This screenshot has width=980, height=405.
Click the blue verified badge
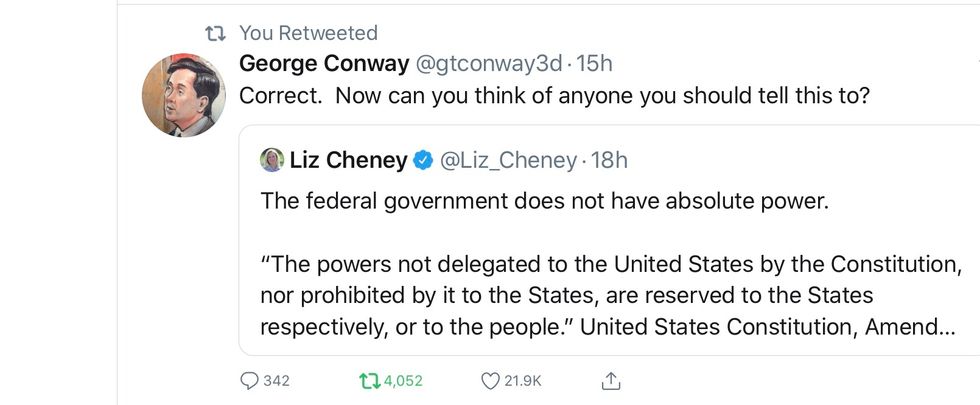(423, 160)
